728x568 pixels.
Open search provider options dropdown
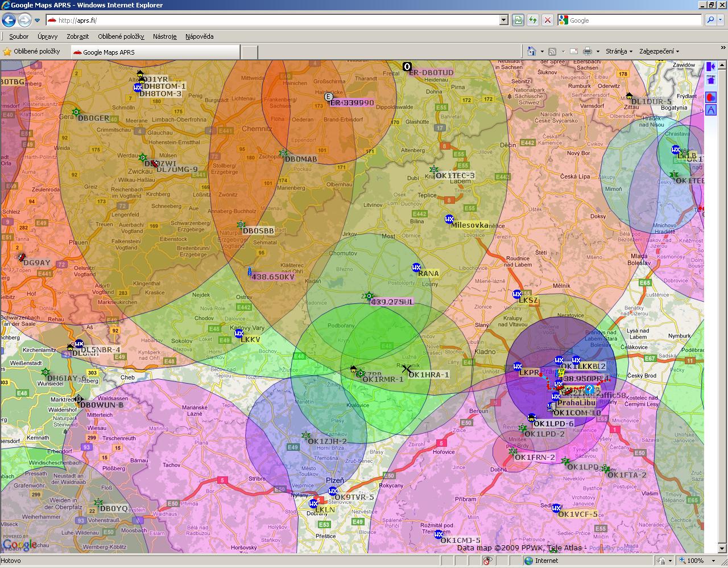721,20
